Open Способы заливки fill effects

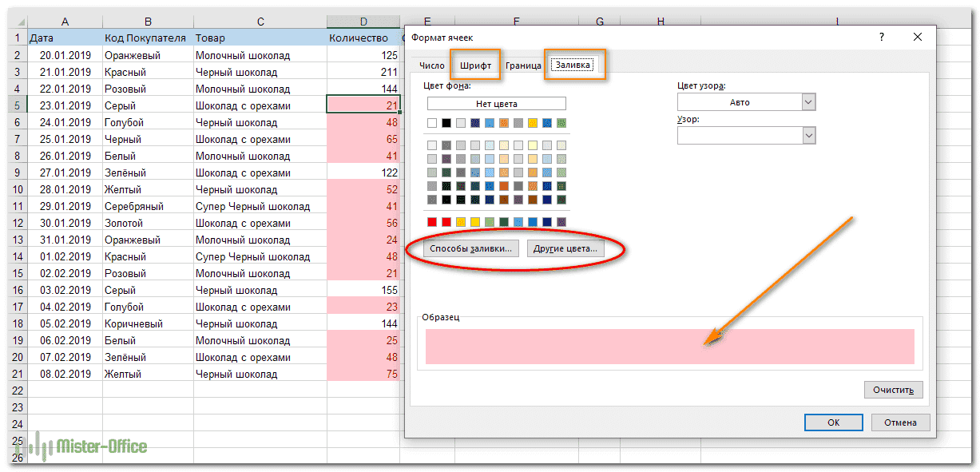[470, 249]
